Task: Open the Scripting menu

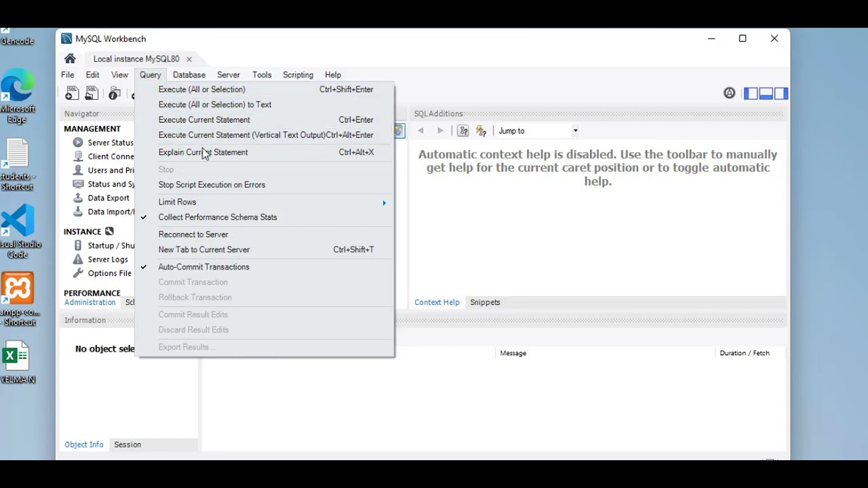Action: click(298, 75)
